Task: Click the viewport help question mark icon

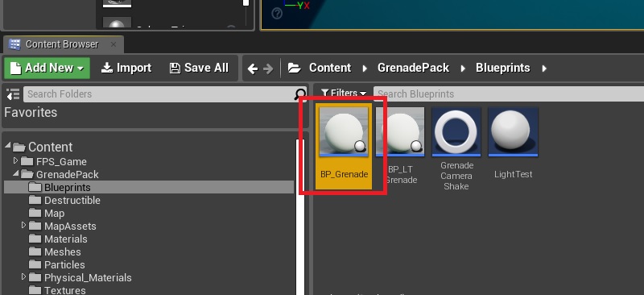Action: point(277,14)
